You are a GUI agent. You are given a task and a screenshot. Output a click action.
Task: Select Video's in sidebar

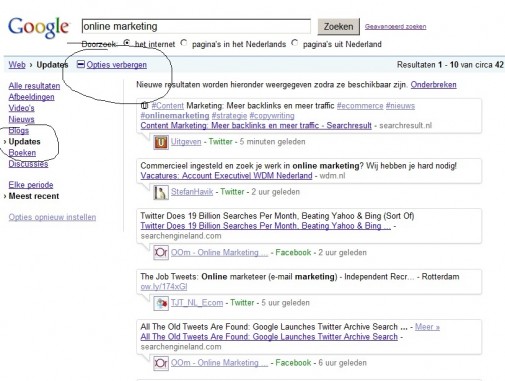tap(21, 108)
